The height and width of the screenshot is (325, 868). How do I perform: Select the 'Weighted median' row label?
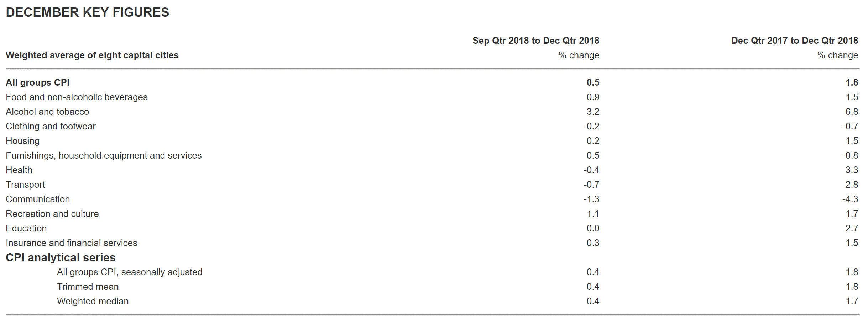coord(93,301)
